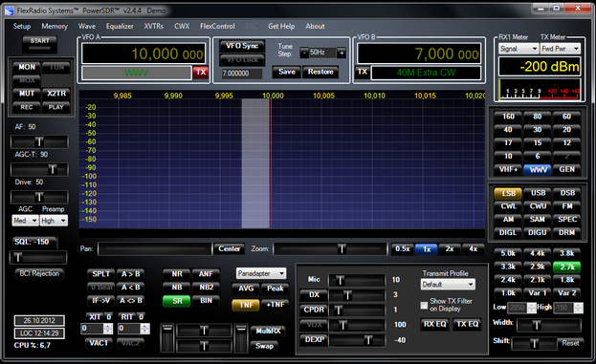596x364 pixels.
Task: Open the Setup menu
Action: [22, 26]
